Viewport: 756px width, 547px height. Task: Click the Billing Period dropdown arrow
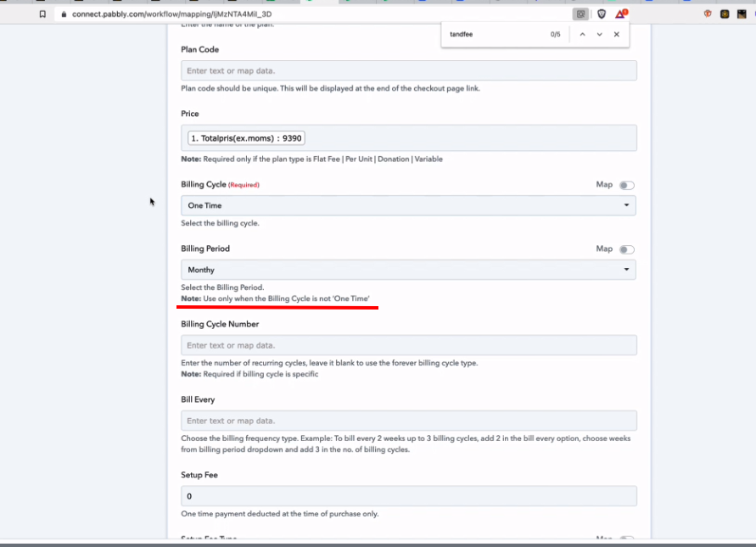tap(627, 270)
